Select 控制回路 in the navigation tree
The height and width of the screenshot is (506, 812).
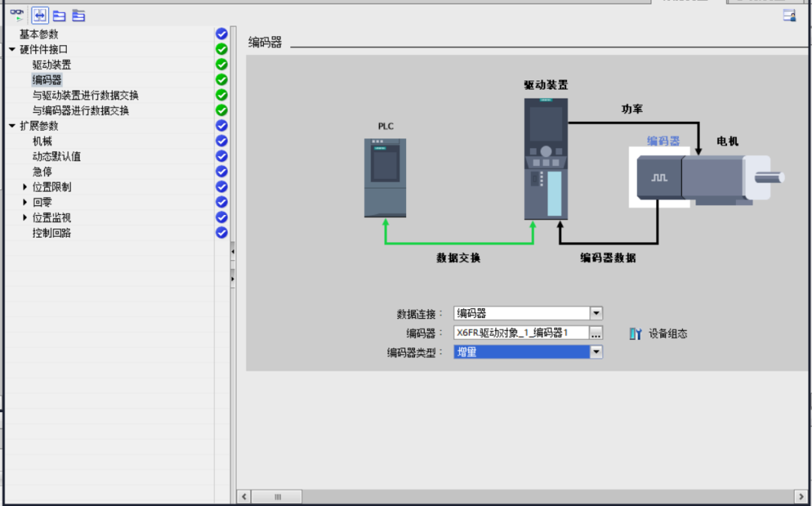(52, 233)
